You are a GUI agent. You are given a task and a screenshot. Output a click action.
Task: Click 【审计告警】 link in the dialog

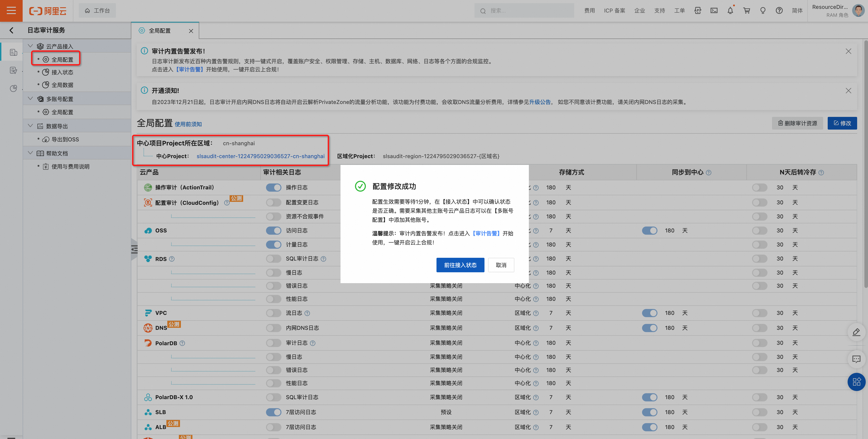486,233
